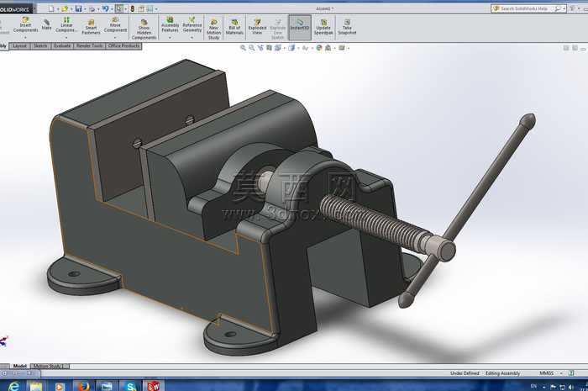
Task: Activate the Move Component tool
Action: click(x=115, y=24)
